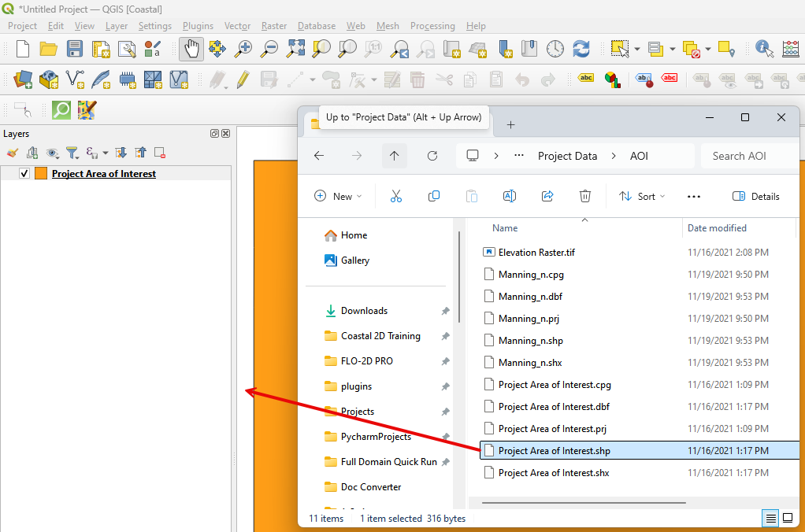Switch Explorer to large thumbnails view

pyautogui.click(x=788, y=518)
